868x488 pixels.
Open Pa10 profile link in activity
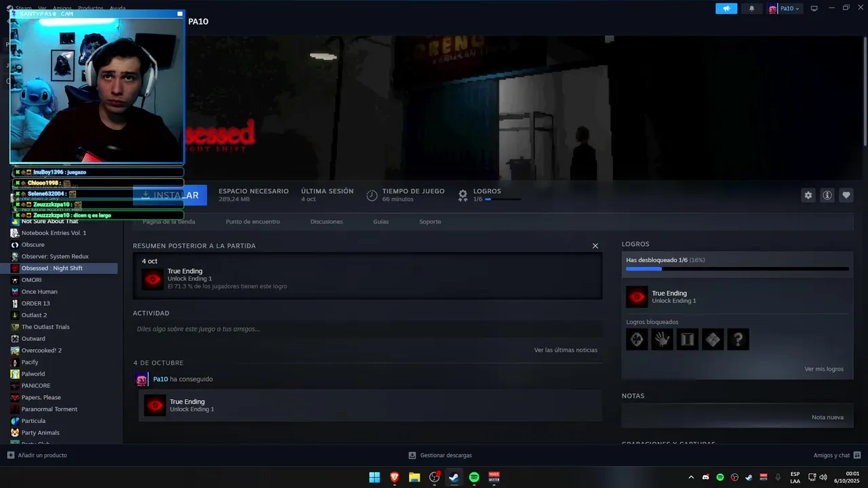click(161, 380)
